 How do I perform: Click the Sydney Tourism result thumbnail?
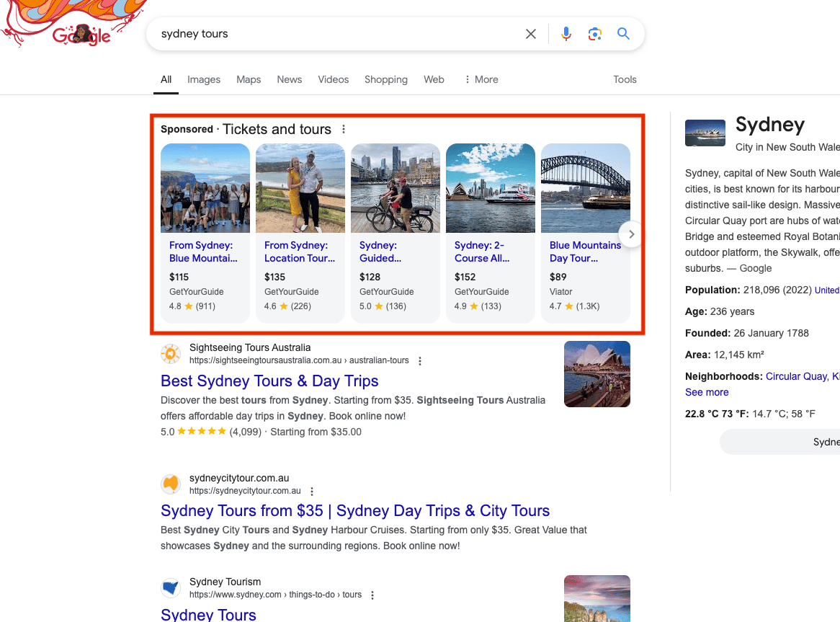coord(597,598)
